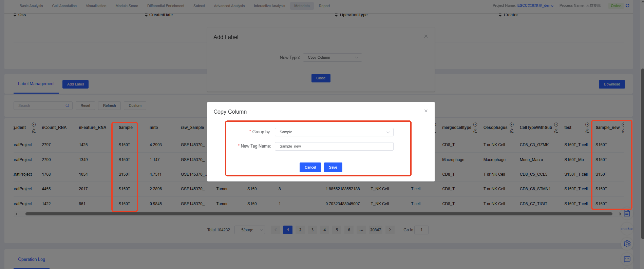Open the Differential Enrichment tab

pyautogui.click(x=166, y=6)
